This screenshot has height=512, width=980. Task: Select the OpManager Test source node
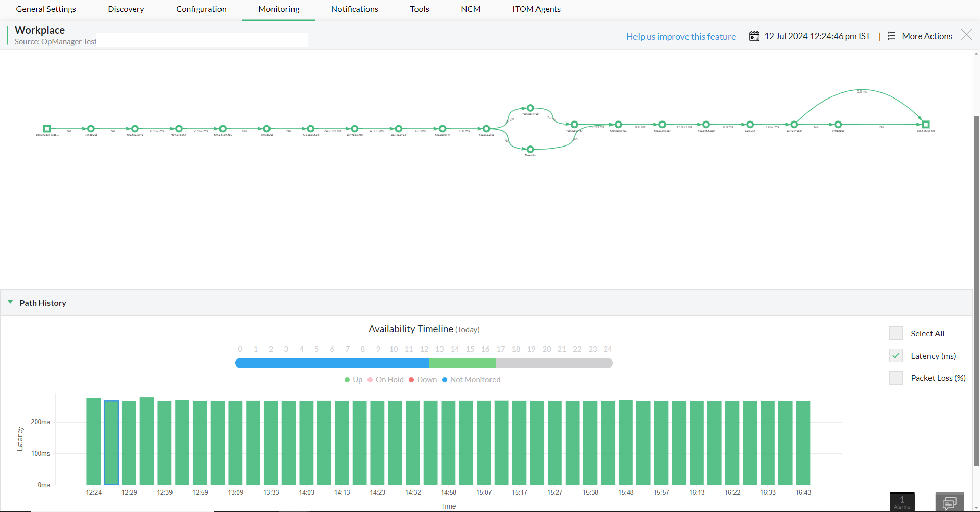point(47,128)
